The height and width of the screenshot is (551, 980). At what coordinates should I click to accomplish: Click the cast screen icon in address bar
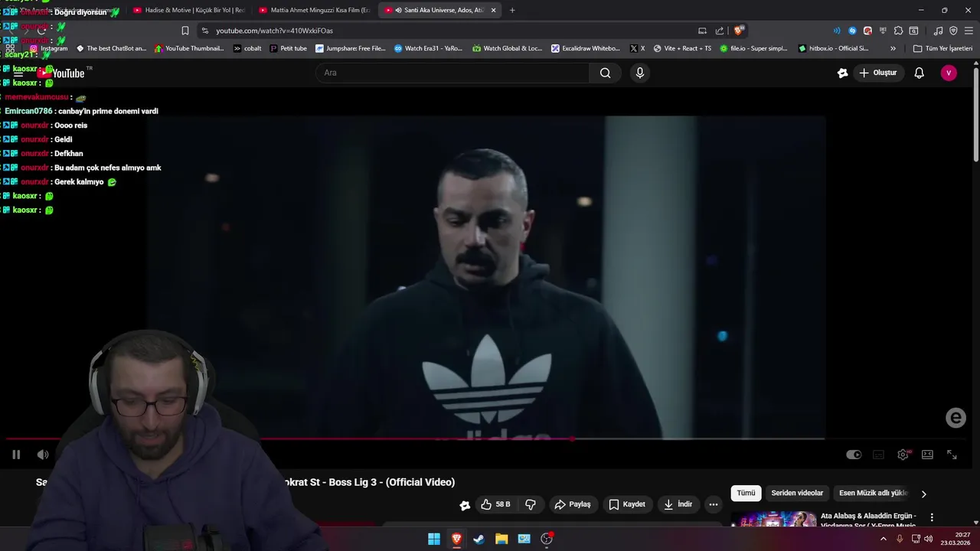click(702, 31)
